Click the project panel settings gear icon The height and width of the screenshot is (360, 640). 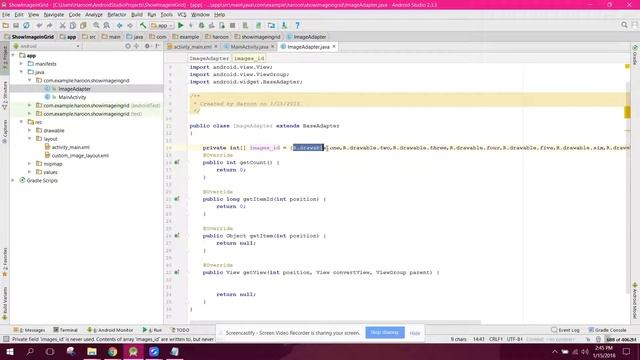tap(147, 46)
